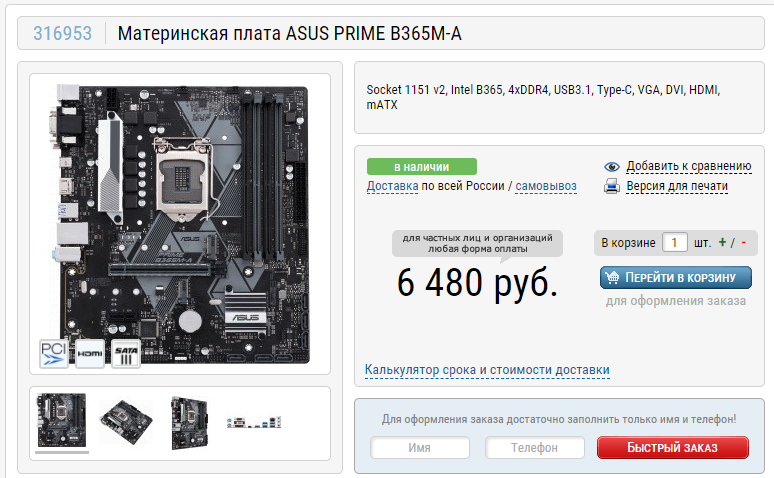Click the cart quantity input box
Image resolution: width=774 pixels, height=478 pixels.
tap(674, 242)
